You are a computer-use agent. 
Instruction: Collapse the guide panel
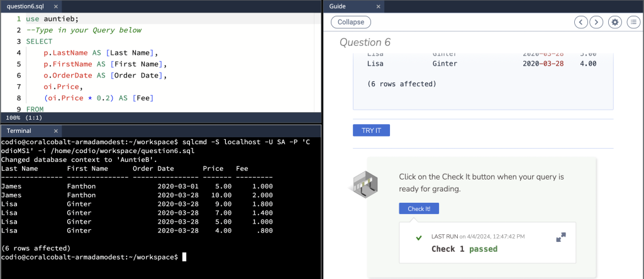(350, 22)
